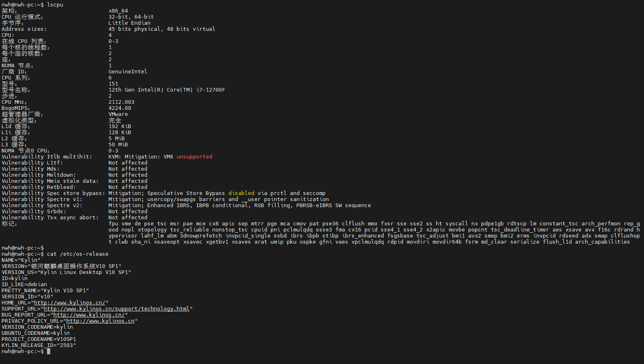Viewport: 644px width, 364px height.
Task: Click the "lscpu" command on the first line
Action: pyautogui.click(x=55, y=5)
